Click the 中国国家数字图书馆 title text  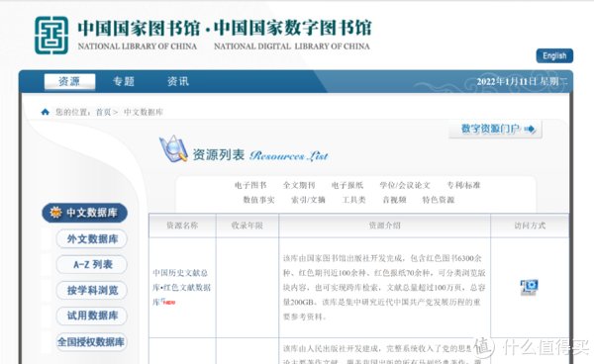pyautogui.click(x=292, y=28)
